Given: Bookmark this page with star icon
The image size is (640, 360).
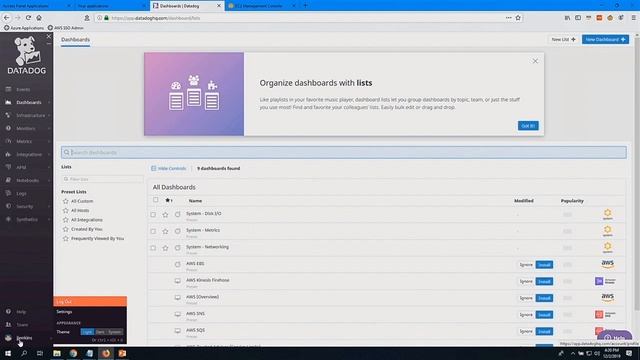Looking at the screenshot, I should 518,18.
